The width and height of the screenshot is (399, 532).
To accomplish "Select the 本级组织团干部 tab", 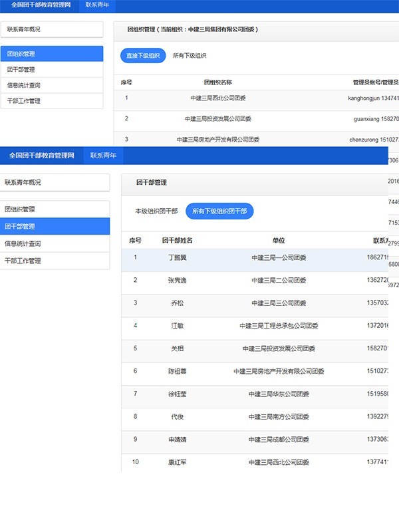I will coord(156,211).
